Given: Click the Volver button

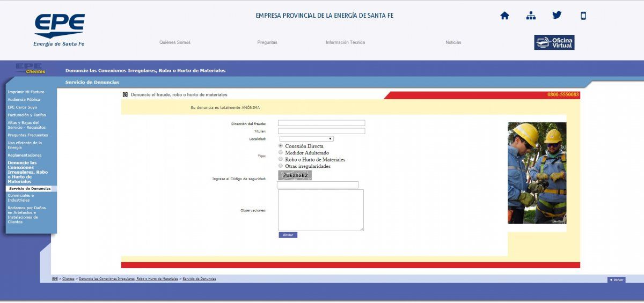Looking at the screenshot, I should pos(616,280).
